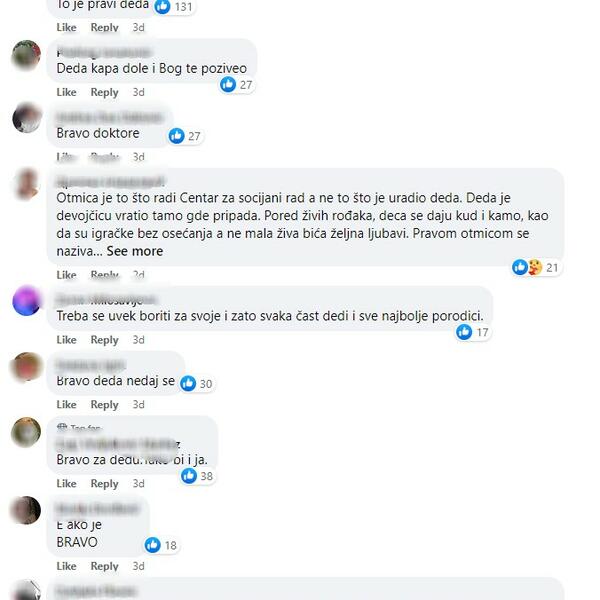Click like reaction icon beside 'Bravo deda nedaj se'

[x=188, y=383]
